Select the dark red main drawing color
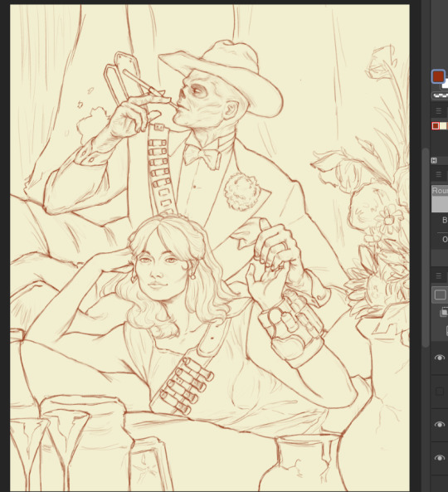The height and width of the screenshot is (492, 448). pos(438,76)
